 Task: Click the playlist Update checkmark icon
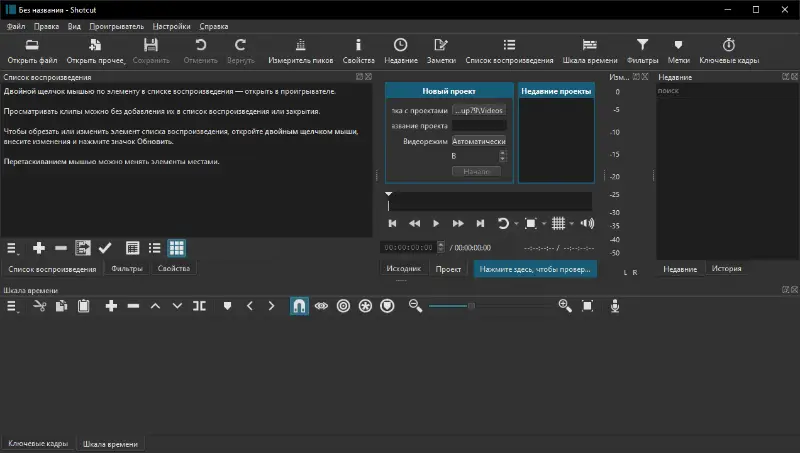[x=105, y=248]
